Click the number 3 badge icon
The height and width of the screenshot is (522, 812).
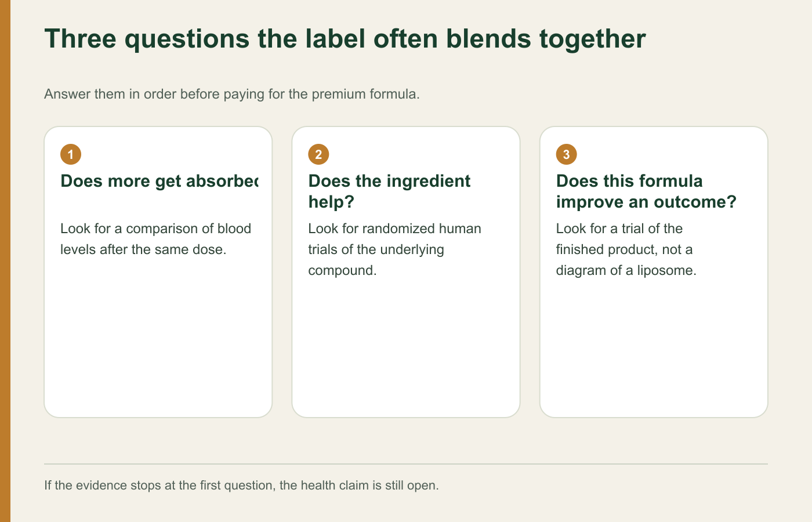[x=567, y=154]
